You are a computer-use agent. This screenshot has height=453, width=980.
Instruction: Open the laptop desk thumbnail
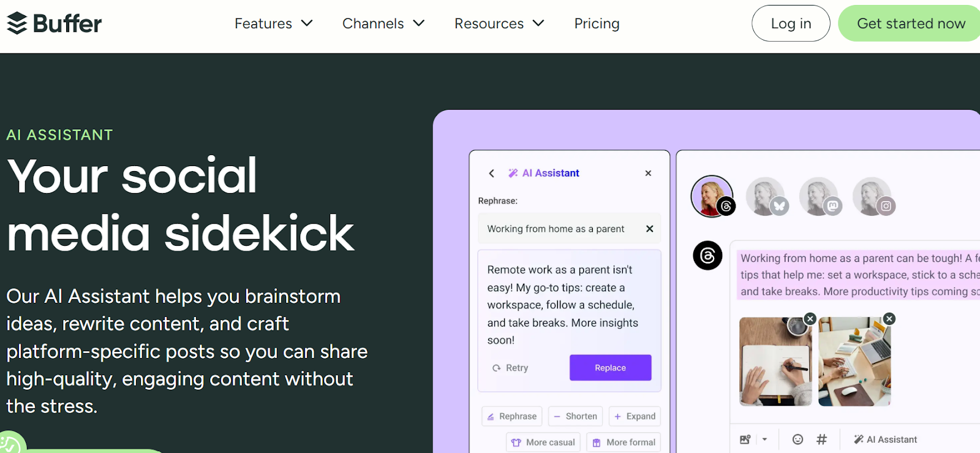pos(854,362)
